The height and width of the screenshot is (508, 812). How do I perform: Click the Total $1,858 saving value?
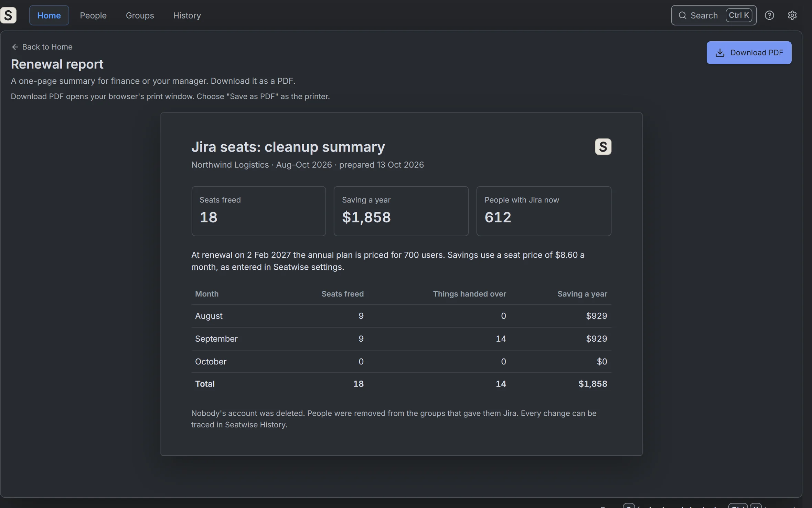[592, 384]
